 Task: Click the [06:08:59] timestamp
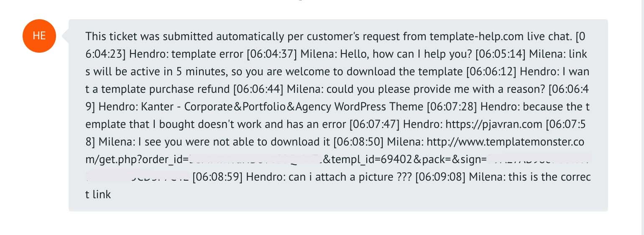click(217, 177)
